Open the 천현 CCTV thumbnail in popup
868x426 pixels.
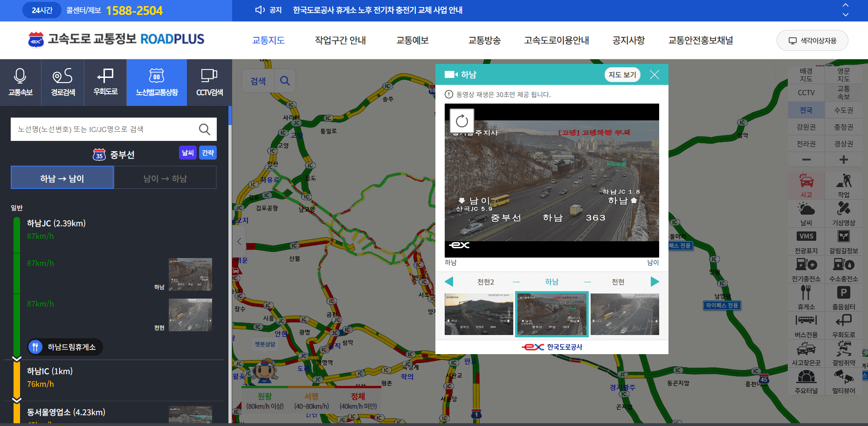tap(625, 314)
